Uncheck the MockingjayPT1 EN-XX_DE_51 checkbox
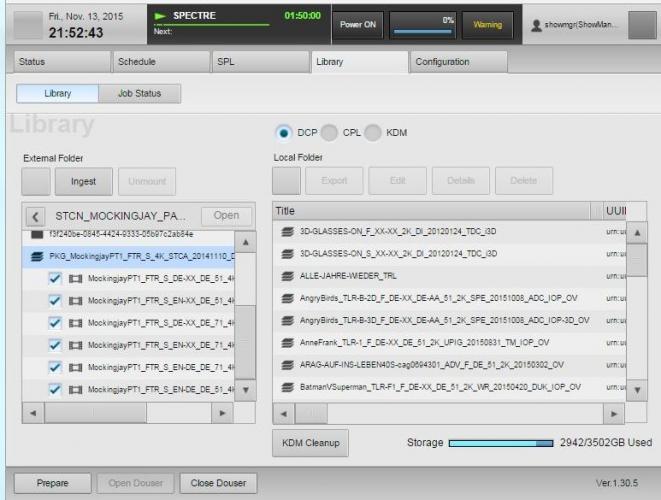 (x=55, y=300)
